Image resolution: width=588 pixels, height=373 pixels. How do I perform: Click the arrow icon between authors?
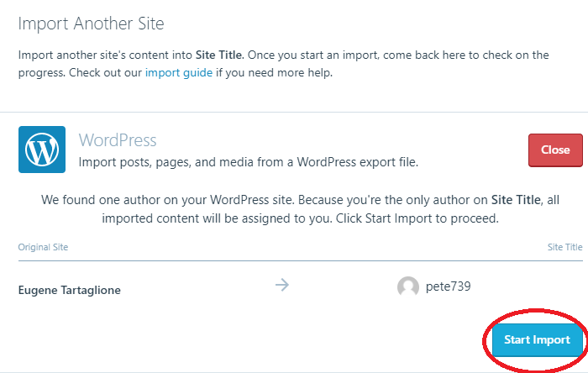click(282, 285)
